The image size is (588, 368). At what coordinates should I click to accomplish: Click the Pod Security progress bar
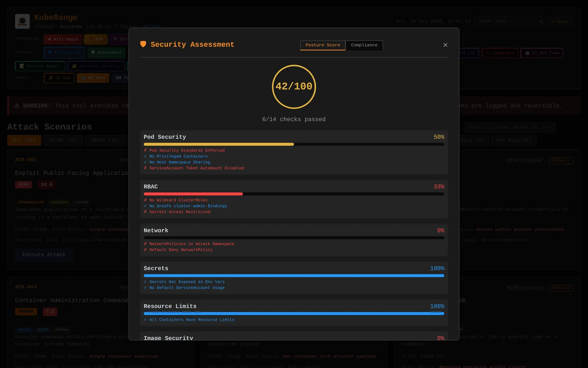pyautogui.click(x=294, y=144)
